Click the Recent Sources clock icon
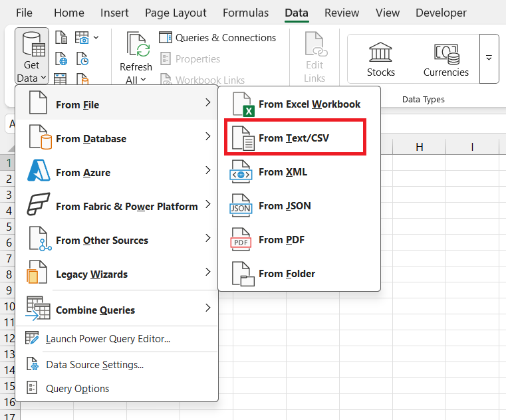This screenshot has height=420, width=506. coord(82,58)
